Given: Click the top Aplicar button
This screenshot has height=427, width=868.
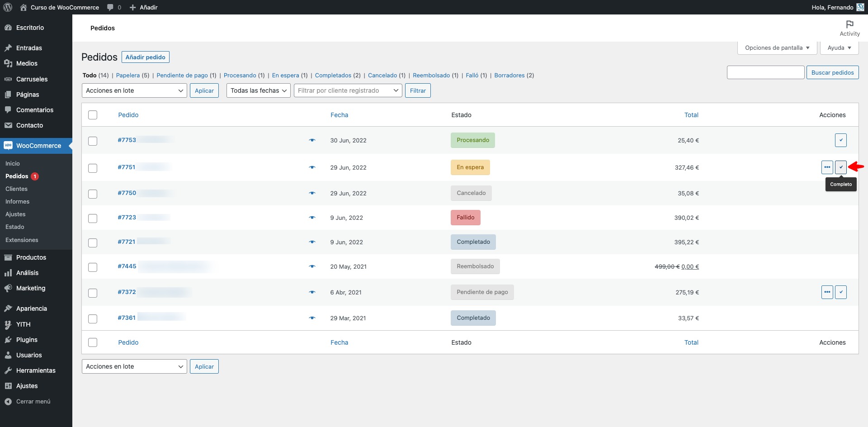Looking at the screenshot, I should 204,90.
